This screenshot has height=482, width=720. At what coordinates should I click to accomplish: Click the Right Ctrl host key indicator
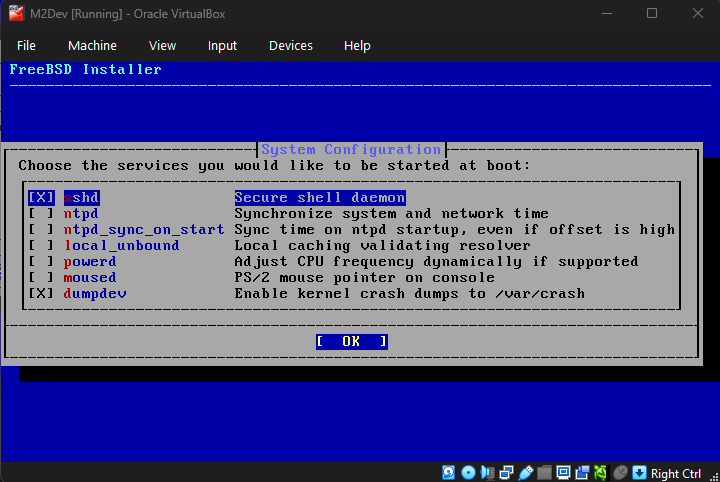(676, 473)
